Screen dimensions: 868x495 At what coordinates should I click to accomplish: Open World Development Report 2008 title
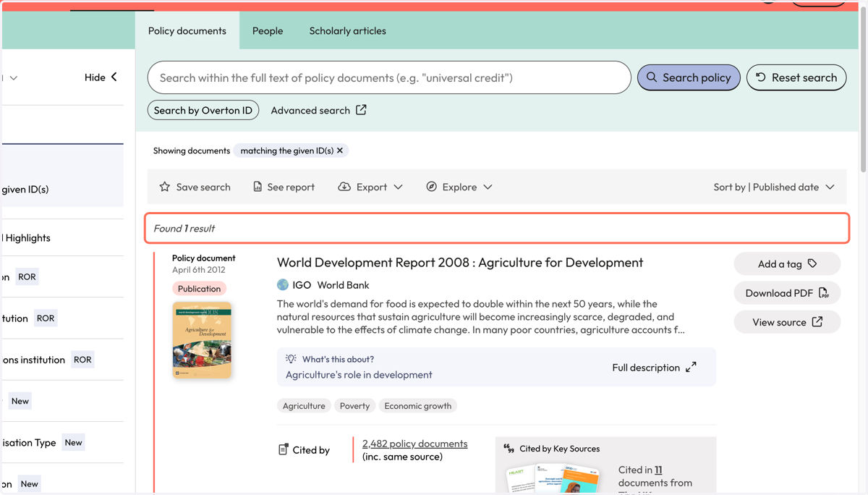point(460,262)
